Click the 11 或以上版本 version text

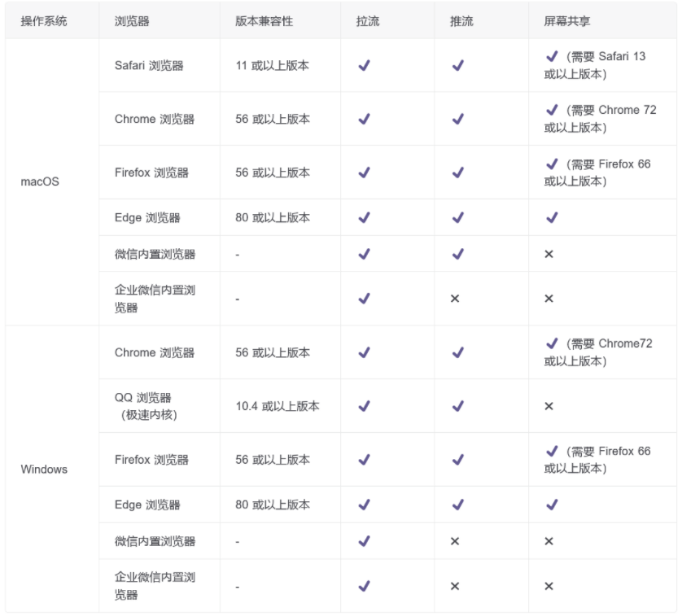[x=273, y=65]
